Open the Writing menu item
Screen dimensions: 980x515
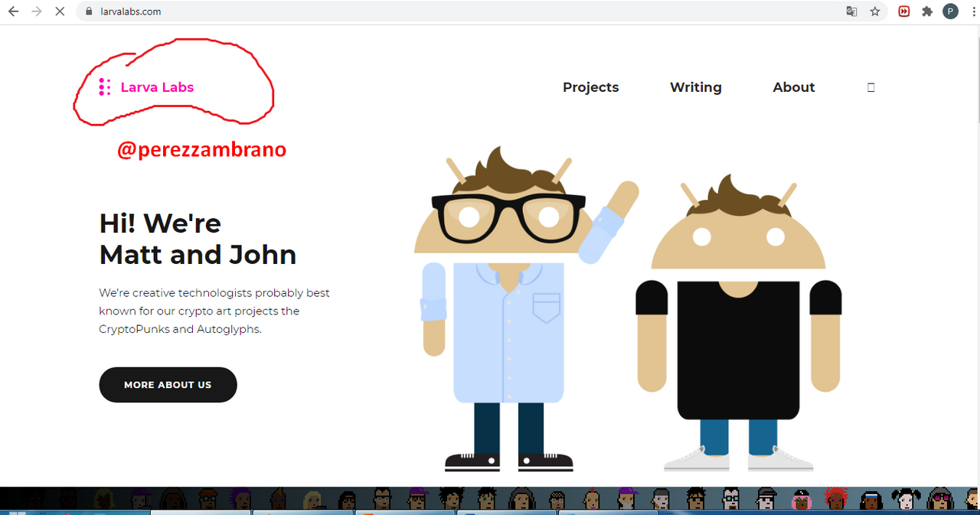click(695, 87)
